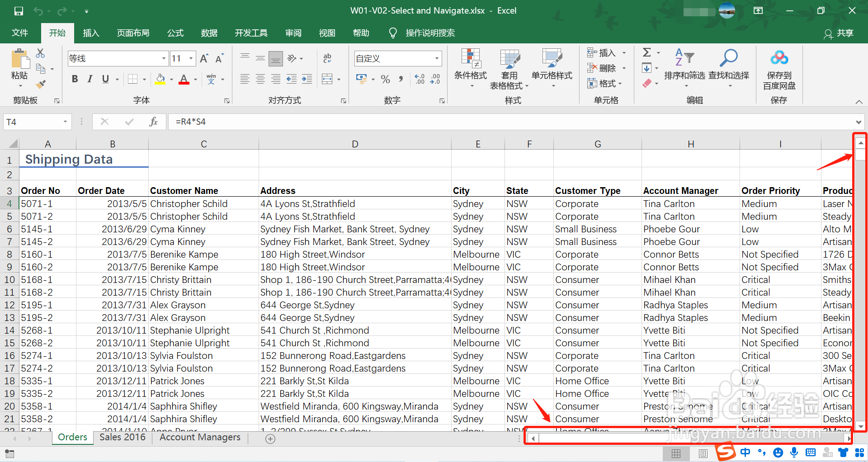Screen dimensions: 868x462
Task: Click the Format Painter brush icon
Action: tap(41, 84)
